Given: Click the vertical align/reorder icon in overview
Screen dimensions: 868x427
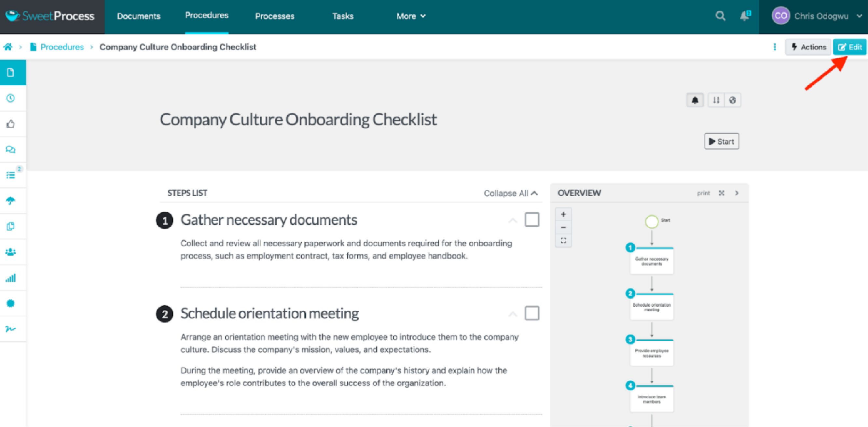Looking at the screenshot, I should click(716, 100).
